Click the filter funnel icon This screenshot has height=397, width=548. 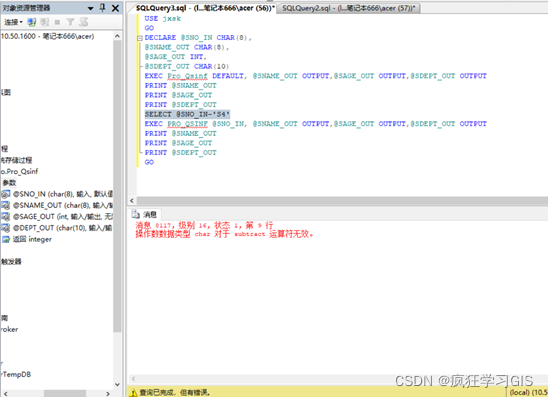tap(70, 22)
